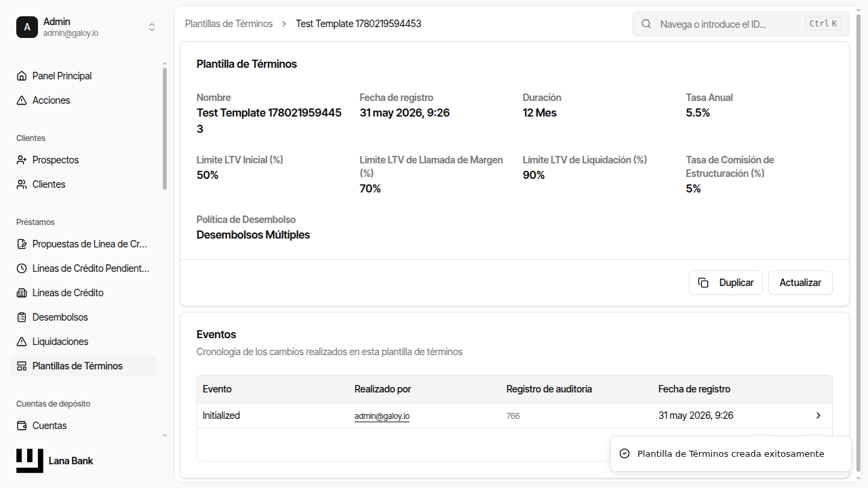This screenshot has height=488, width=868.
Task: Click the Plantillas de Términos layout icon
Action: click(22, 366)
